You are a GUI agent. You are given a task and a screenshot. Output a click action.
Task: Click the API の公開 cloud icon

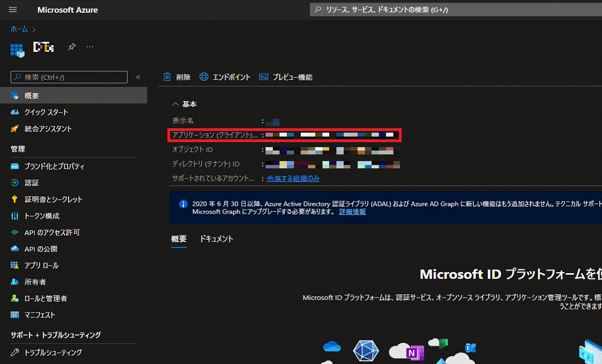click(x=15, y=249)
